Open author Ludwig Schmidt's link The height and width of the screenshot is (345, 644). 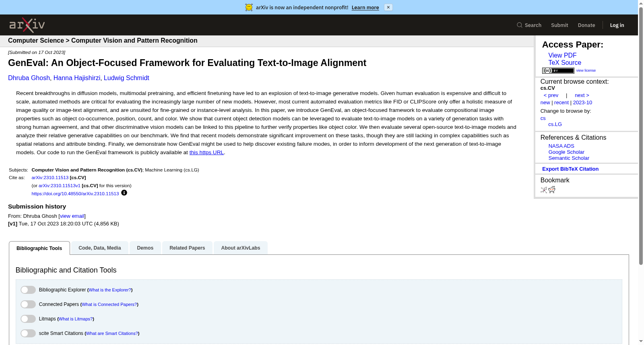[126, 78]
